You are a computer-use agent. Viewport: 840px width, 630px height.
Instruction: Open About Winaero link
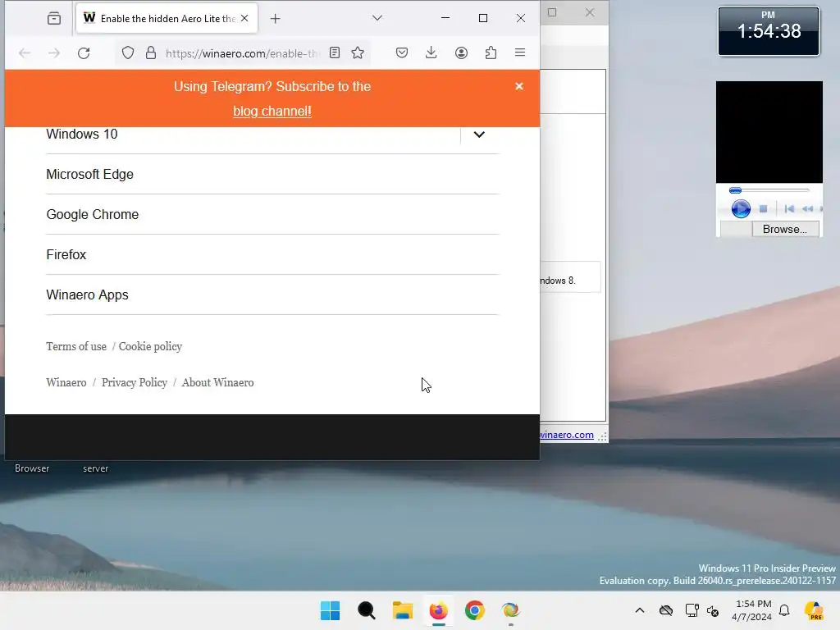[x=217, y=382]
